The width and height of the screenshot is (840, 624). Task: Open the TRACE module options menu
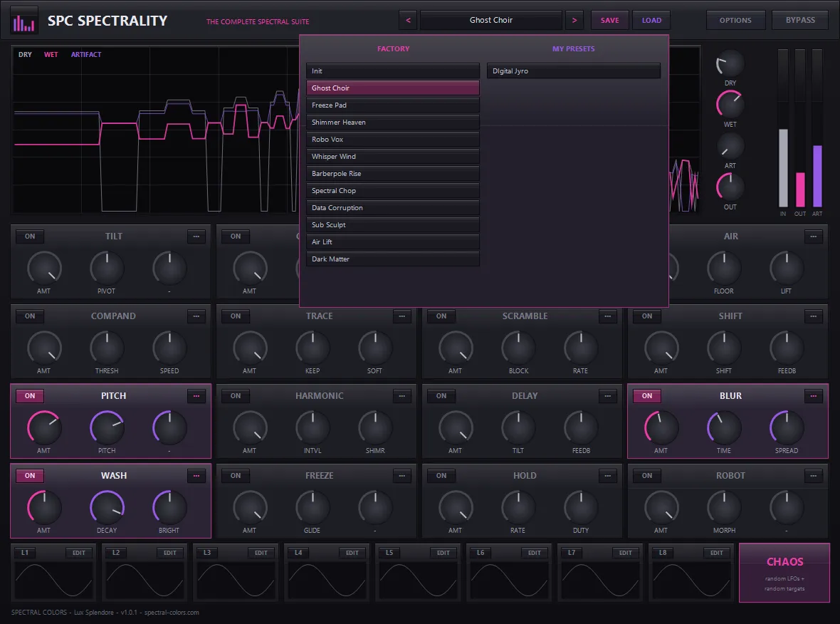point(402,316)
